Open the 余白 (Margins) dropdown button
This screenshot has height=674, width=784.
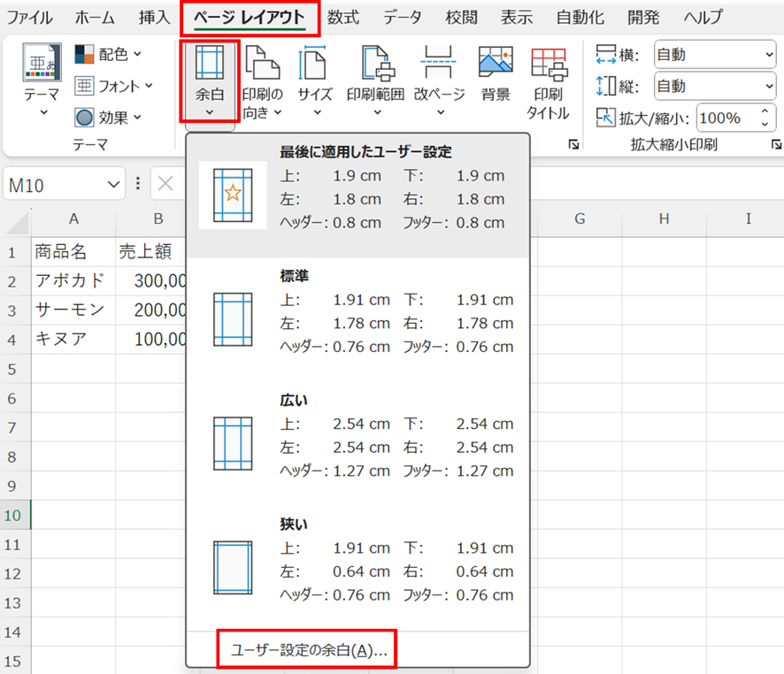pyautogui.click(x=209, y=80)
